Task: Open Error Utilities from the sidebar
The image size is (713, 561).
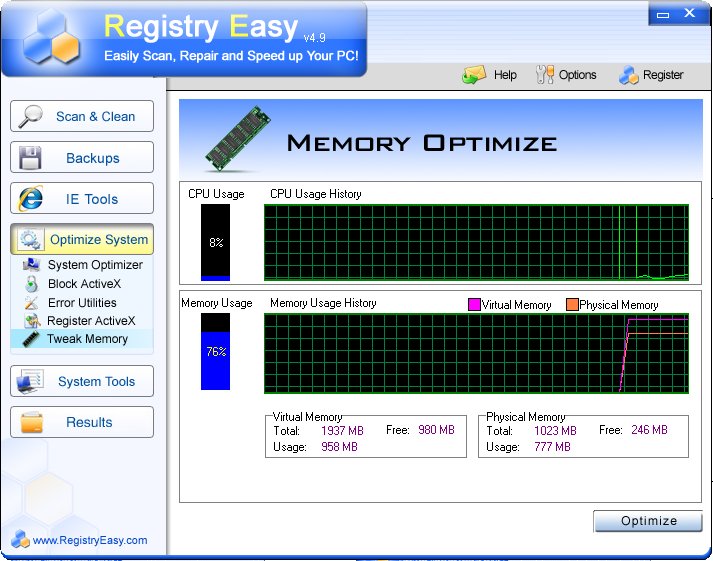Action: [x=82, y=303]
